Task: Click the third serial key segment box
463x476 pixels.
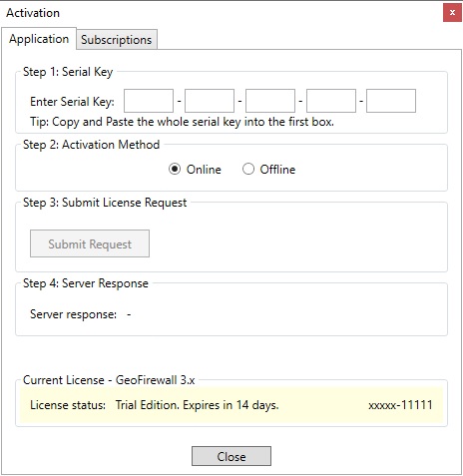Action: pos(270,101)
